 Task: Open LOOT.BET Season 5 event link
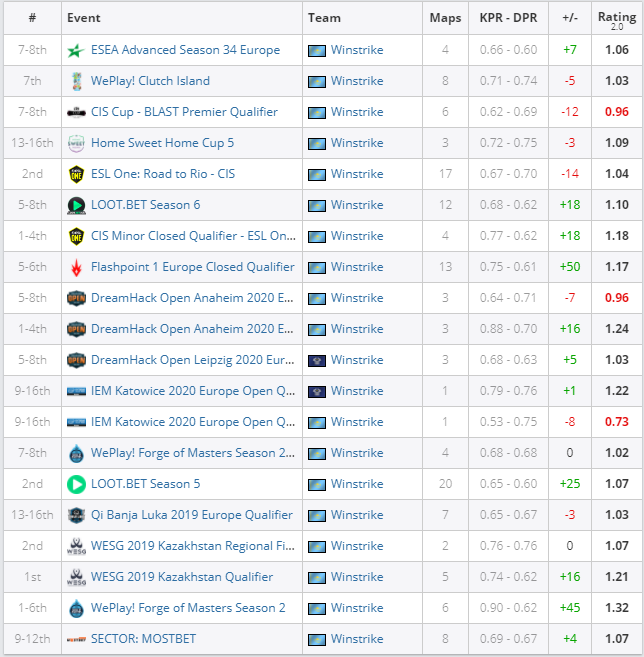145,484
